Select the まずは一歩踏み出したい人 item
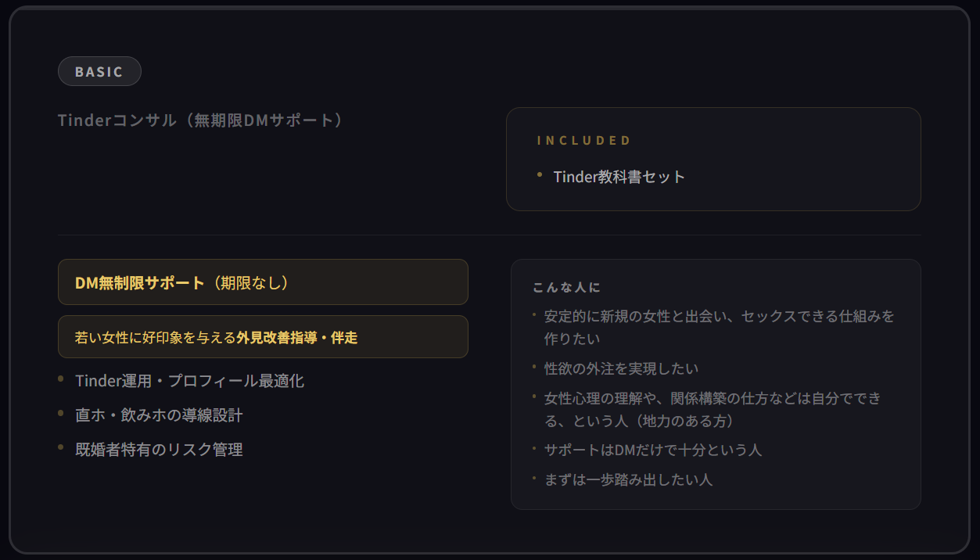The width and height of the screenshot is (980, 560). point(628,479)
